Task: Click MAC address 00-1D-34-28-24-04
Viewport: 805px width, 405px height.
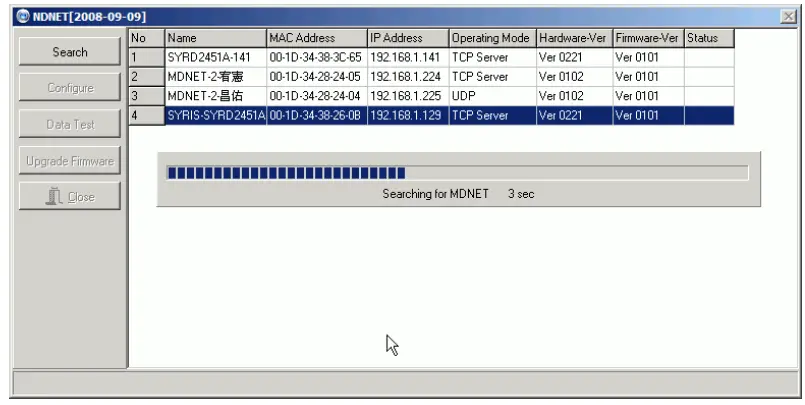Action: [x=317, y=96]
